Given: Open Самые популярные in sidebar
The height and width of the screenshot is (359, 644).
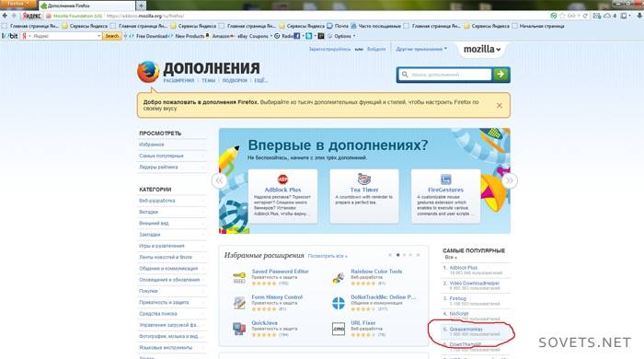Looking at the screenshot, I should [x=161, y=156].
